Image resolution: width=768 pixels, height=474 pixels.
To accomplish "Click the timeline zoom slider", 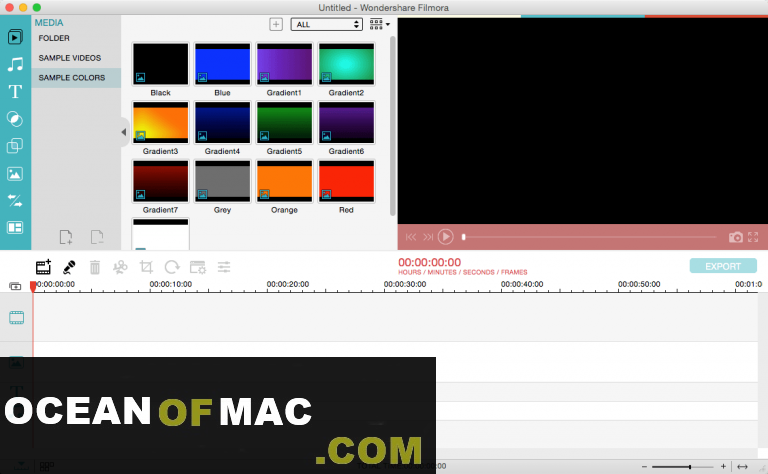I will click(683, 467).
